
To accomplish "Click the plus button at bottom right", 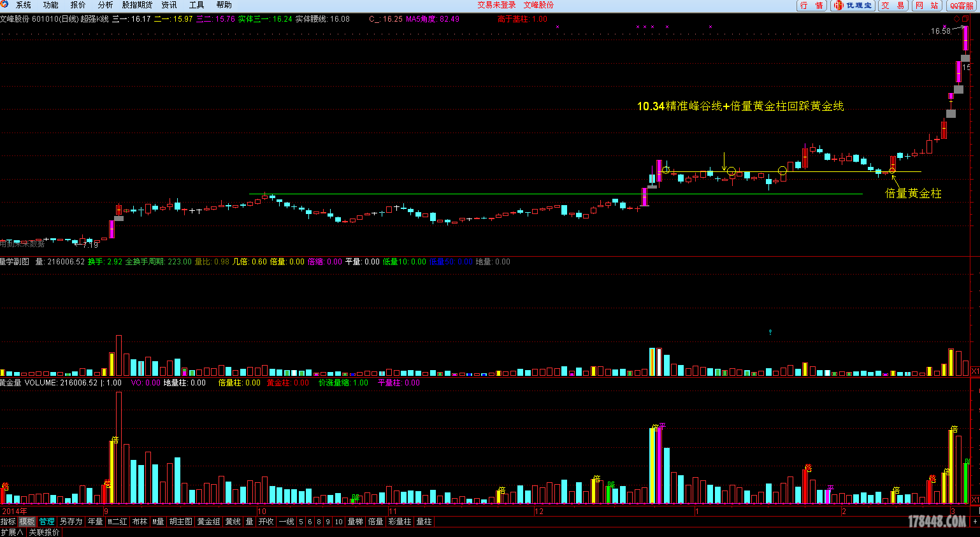I will [975, 522].
